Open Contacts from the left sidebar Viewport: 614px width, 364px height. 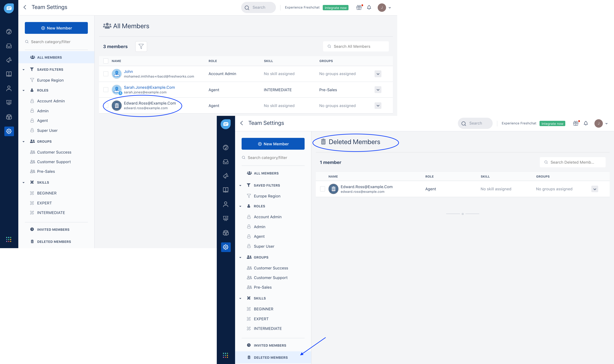tap(9, 88)
